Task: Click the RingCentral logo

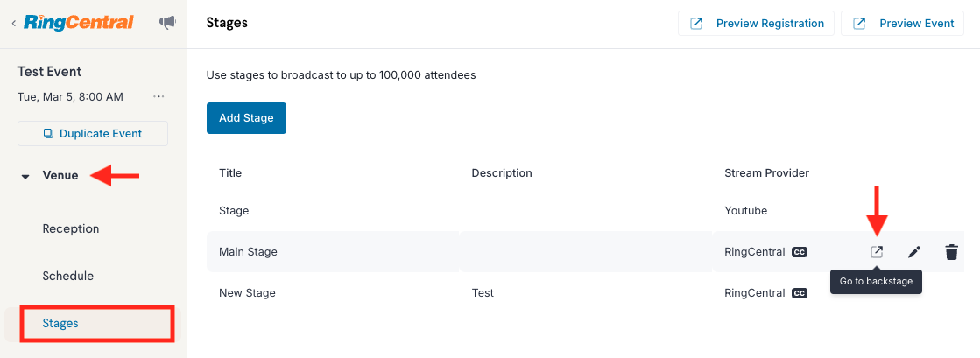Action: click(x=78, y=23)
